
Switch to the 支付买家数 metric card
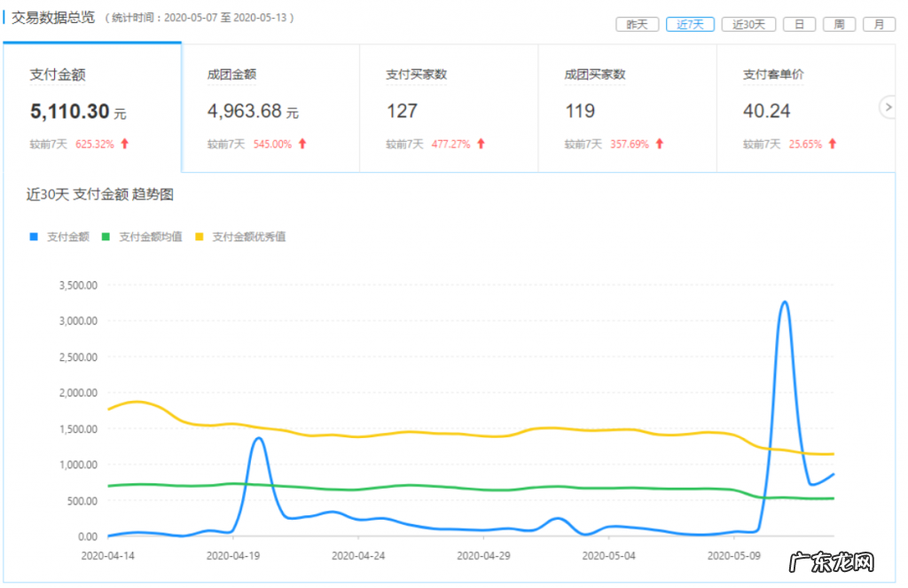coord(449,107)
